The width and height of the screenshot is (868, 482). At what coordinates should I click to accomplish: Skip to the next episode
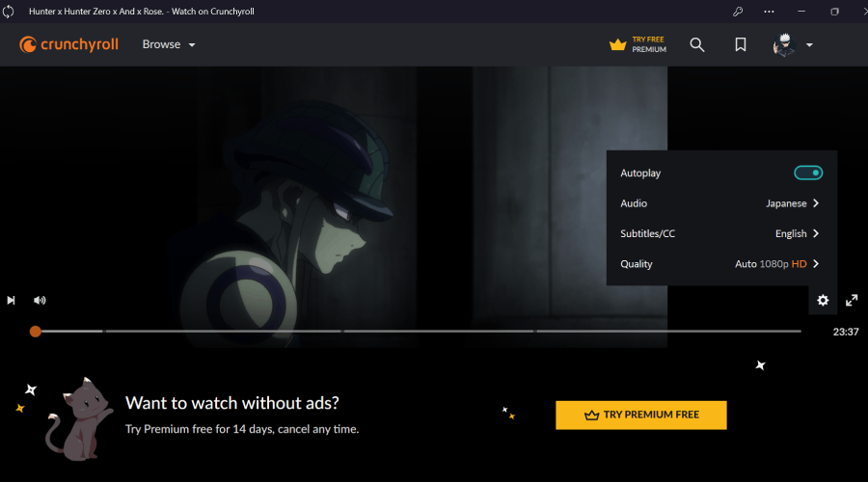click(11, 300)
